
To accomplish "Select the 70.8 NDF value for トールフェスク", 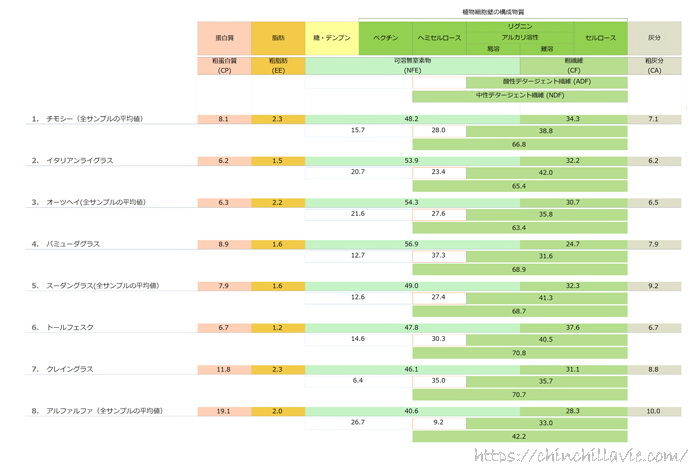I will [519, 352].
